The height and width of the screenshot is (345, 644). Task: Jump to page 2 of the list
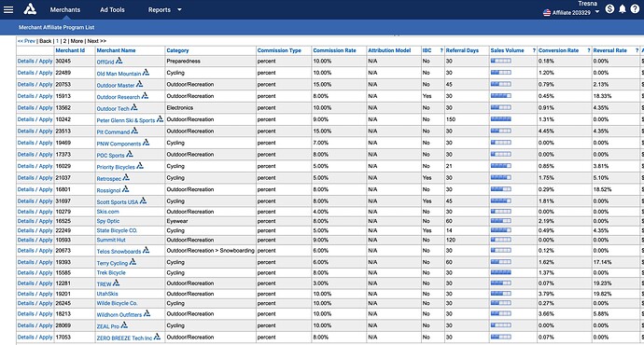pos(64,41)
